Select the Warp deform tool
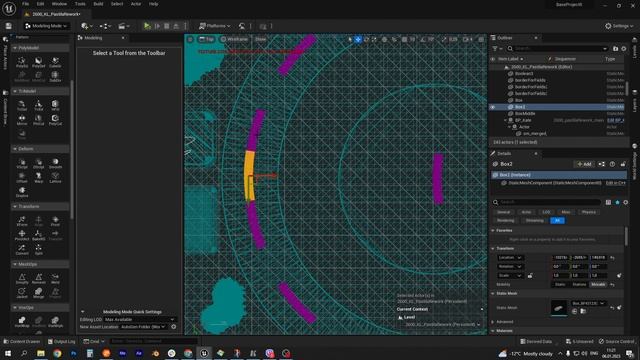 click(39, 178)
